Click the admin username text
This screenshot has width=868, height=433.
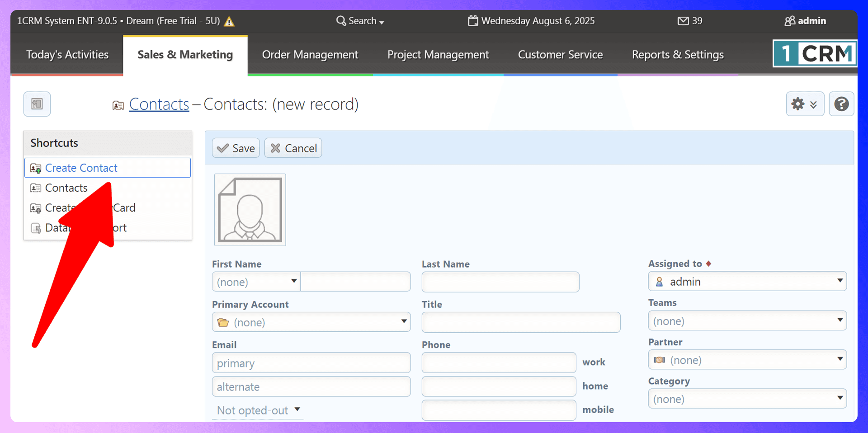tap(812, 21)
